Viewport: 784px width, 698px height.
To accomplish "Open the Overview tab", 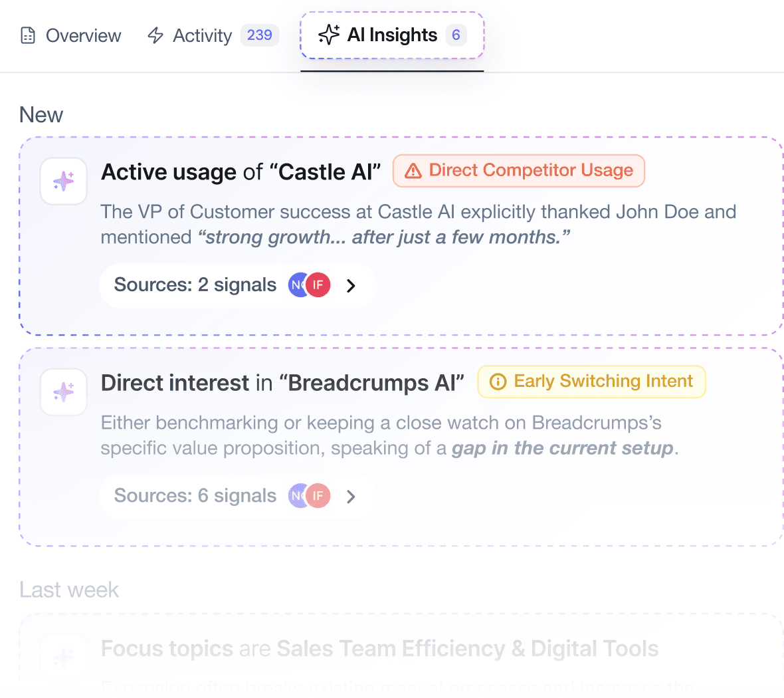I will point(71,35).
